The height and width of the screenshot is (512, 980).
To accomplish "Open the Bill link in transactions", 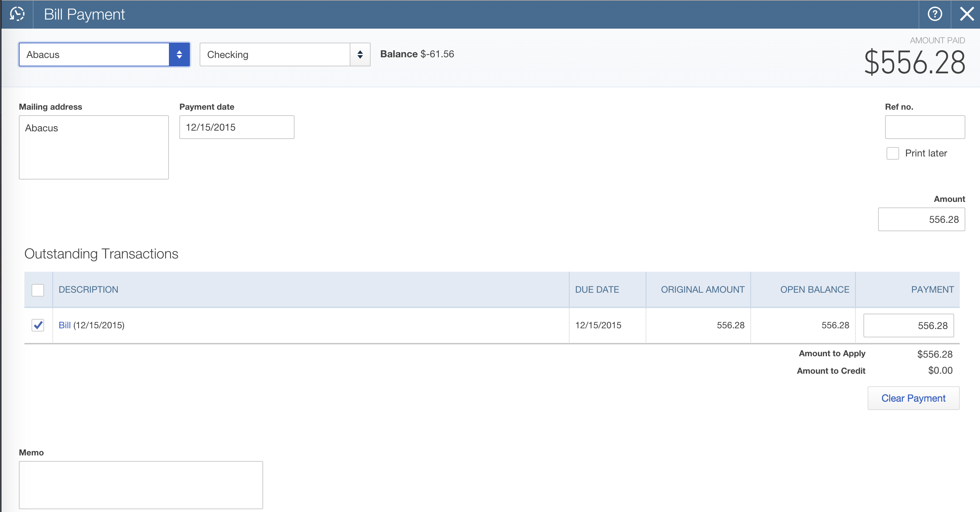I will 64,325.
